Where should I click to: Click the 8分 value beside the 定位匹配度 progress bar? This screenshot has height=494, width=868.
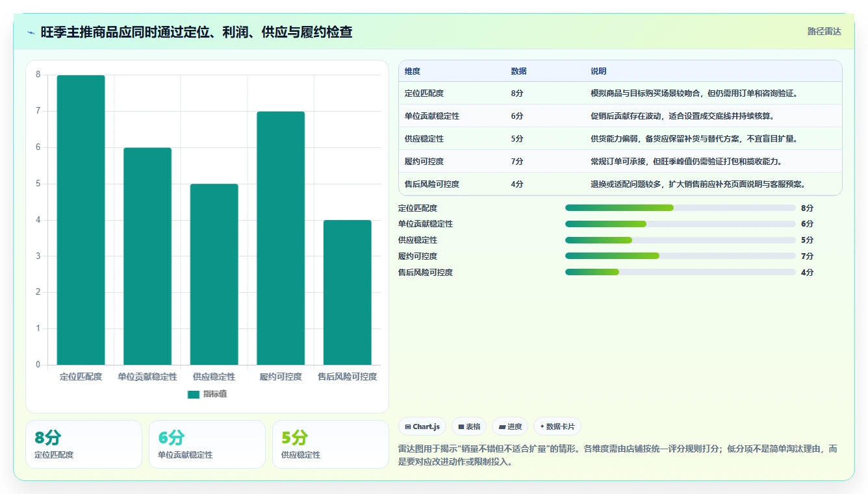coord(807,208)
